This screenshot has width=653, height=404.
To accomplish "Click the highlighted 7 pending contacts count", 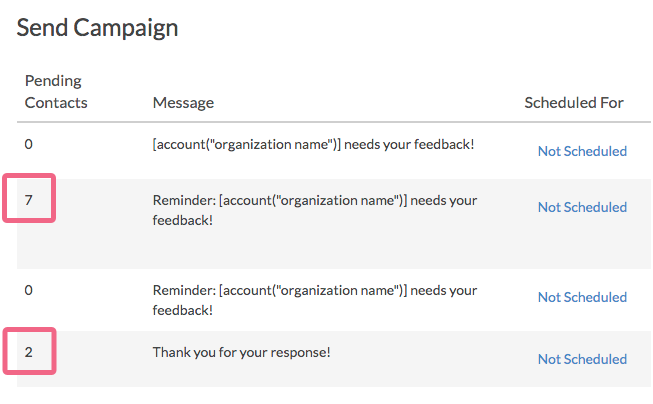I will pos(28,200).
